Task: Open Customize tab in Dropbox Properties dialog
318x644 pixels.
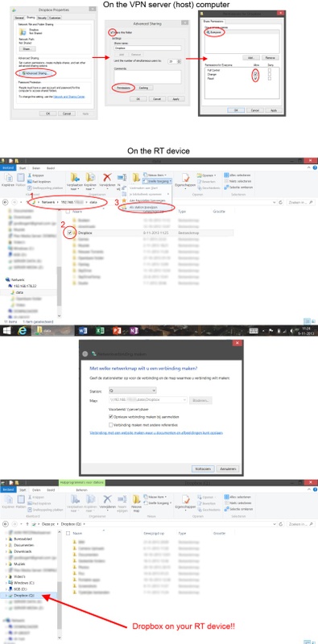Action: coord(55,18)
